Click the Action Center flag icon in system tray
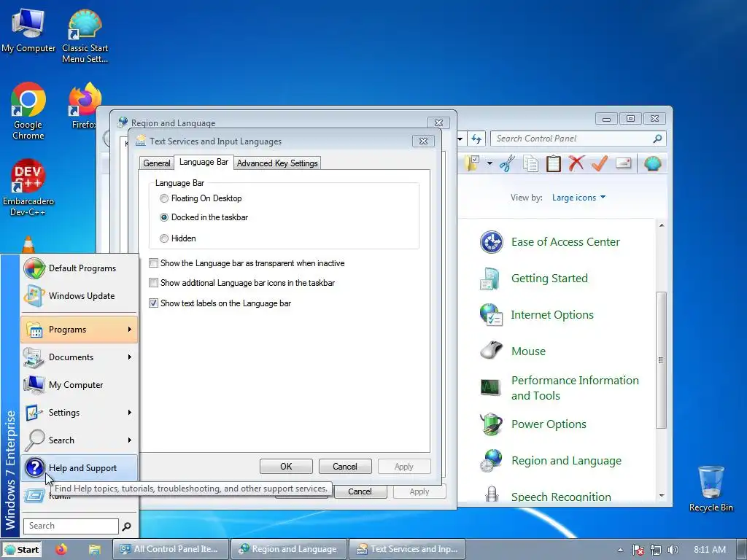Image resolution: width=747 pixels, height=560 pixels. pos(638,550)
